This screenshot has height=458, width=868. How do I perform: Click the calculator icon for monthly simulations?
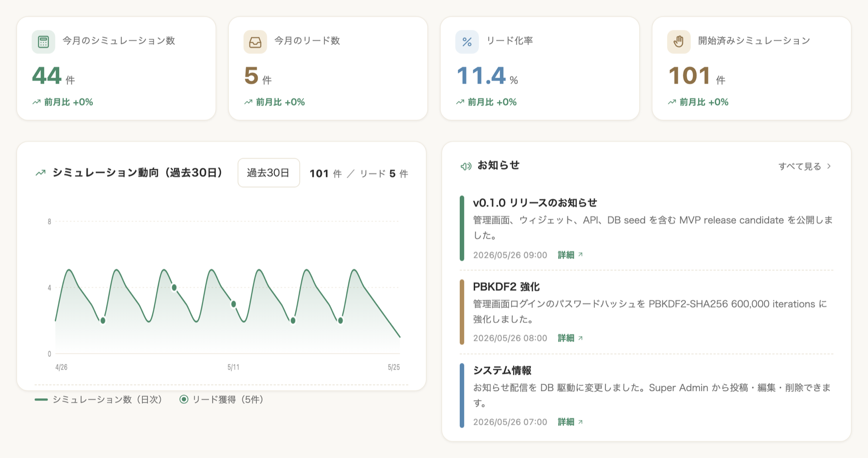(43, 42)
